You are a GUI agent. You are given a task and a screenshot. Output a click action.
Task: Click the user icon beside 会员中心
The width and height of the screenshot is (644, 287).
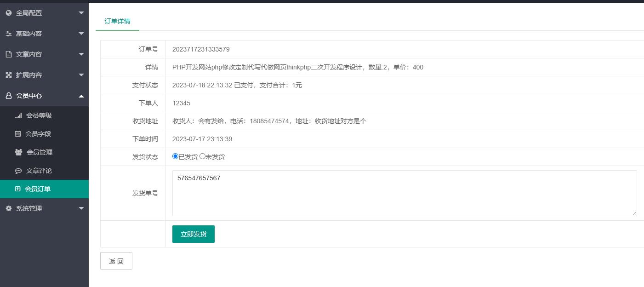[8, 96]
